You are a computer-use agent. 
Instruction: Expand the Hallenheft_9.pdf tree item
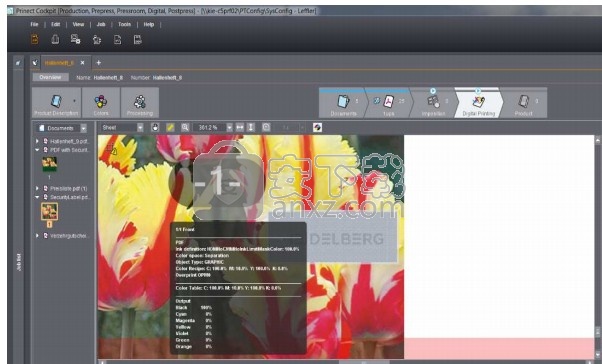click(x=37, y=141)
